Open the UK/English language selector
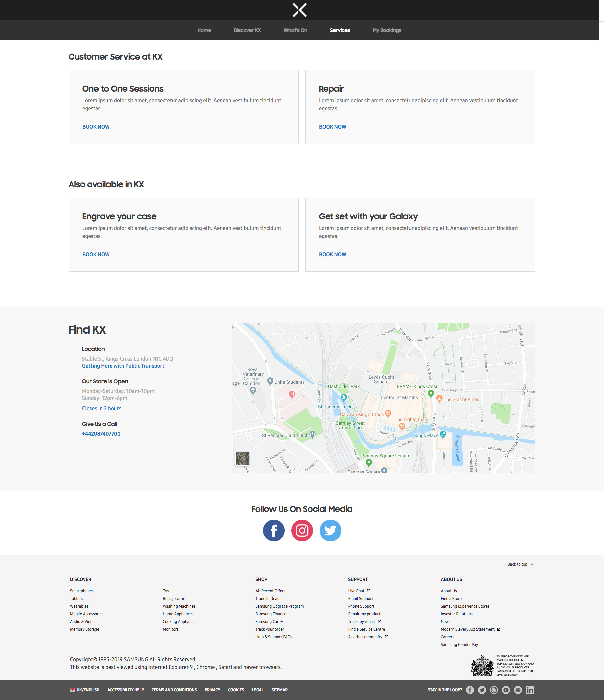Viewport: 604px width, 700px height. (85, 690)
